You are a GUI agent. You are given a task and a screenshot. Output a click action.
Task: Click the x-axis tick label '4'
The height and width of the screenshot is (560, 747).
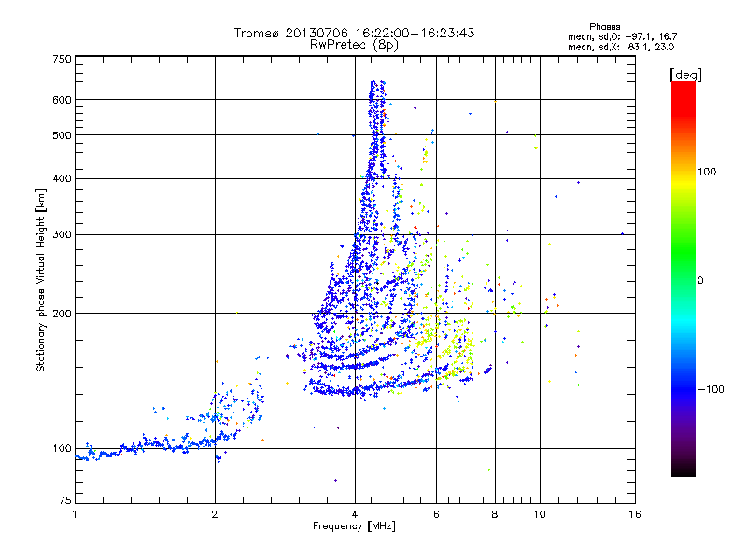pyautogui.click(x=355, y=514)
